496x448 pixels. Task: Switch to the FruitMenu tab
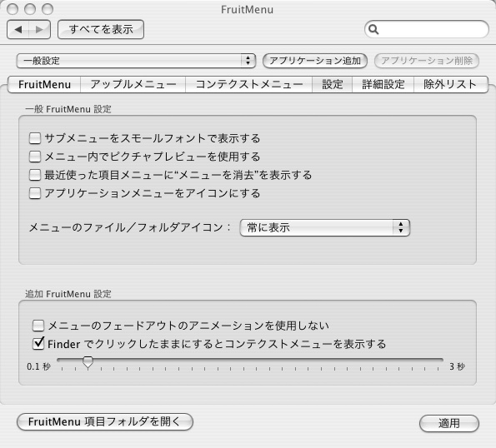(44, 84)
